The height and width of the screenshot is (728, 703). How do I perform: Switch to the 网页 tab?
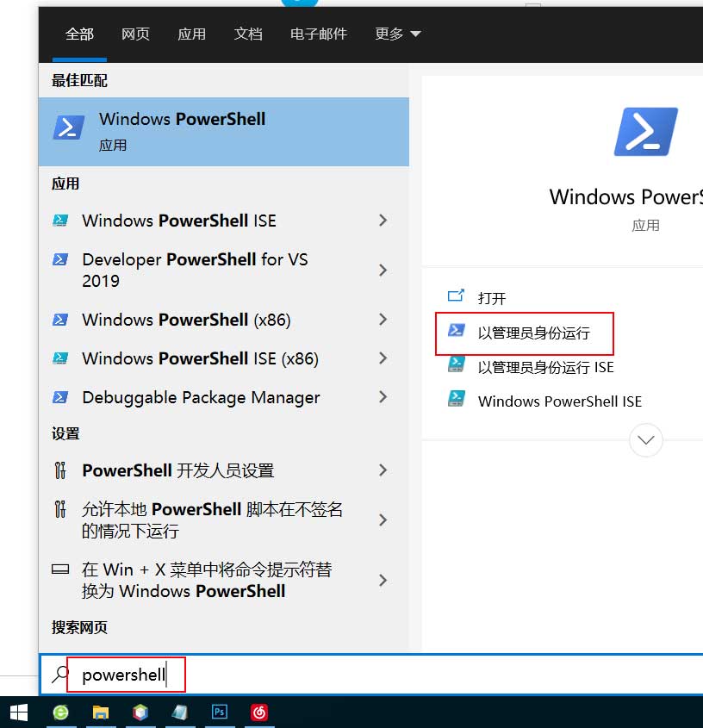(135, 34)
